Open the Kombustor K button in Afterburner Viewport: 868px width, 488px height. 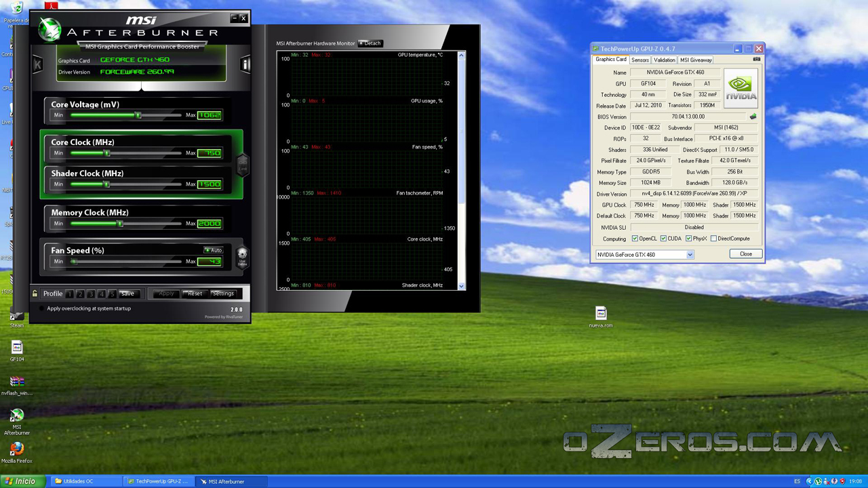(38, 64)
